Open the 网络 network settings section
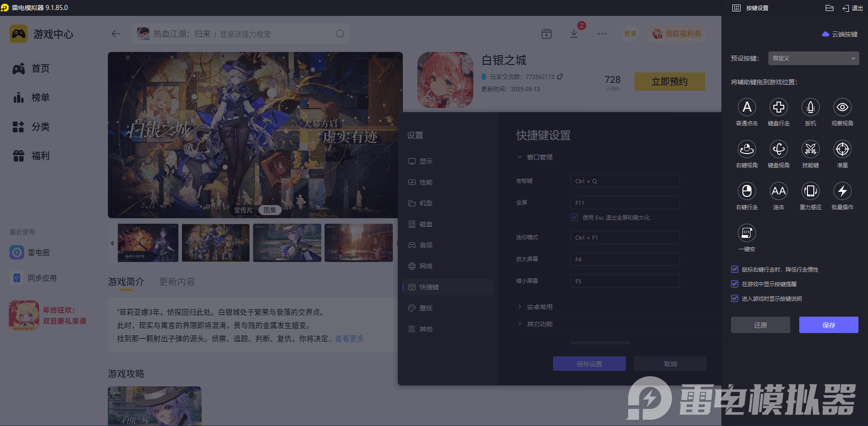Screen dimensions: 868x426 click(x=448, y=266)
